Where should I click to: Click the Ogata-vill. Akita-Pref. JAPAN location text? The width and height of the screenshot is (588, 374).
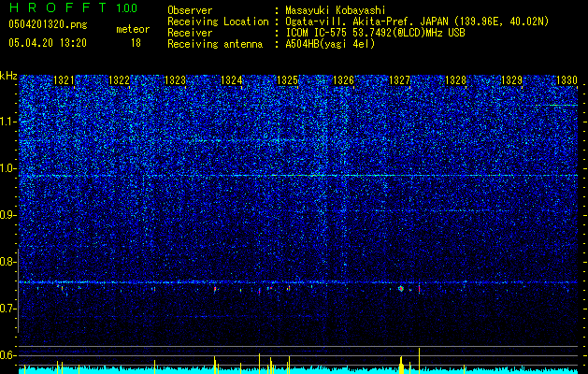pos(417,22)
